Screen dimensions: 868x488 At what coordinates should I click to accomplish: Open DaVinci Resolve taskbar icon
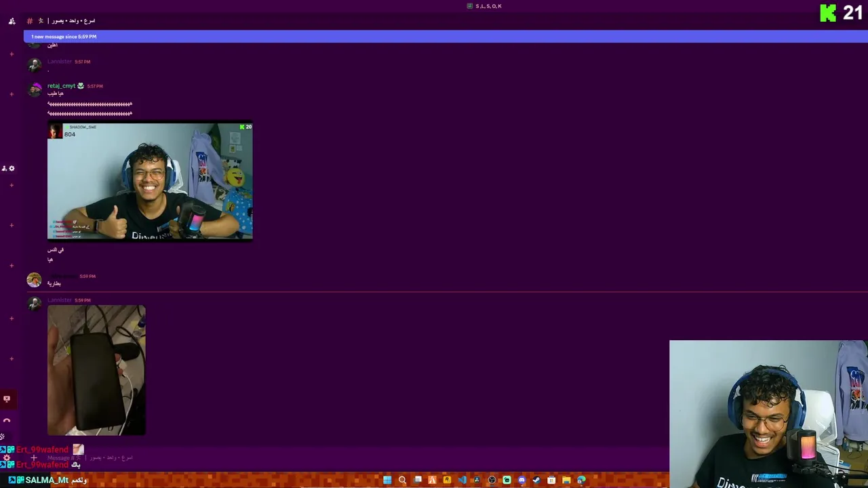(477, 480)
